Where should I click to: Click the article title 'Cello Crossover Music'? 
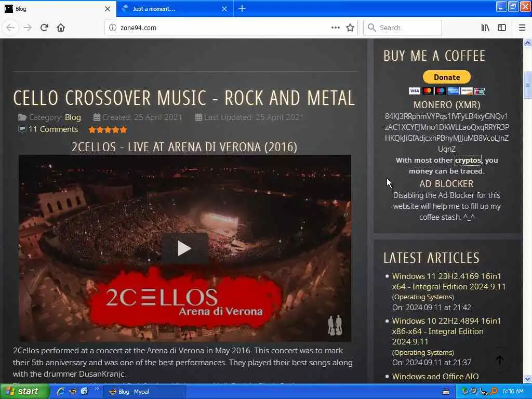184,98
